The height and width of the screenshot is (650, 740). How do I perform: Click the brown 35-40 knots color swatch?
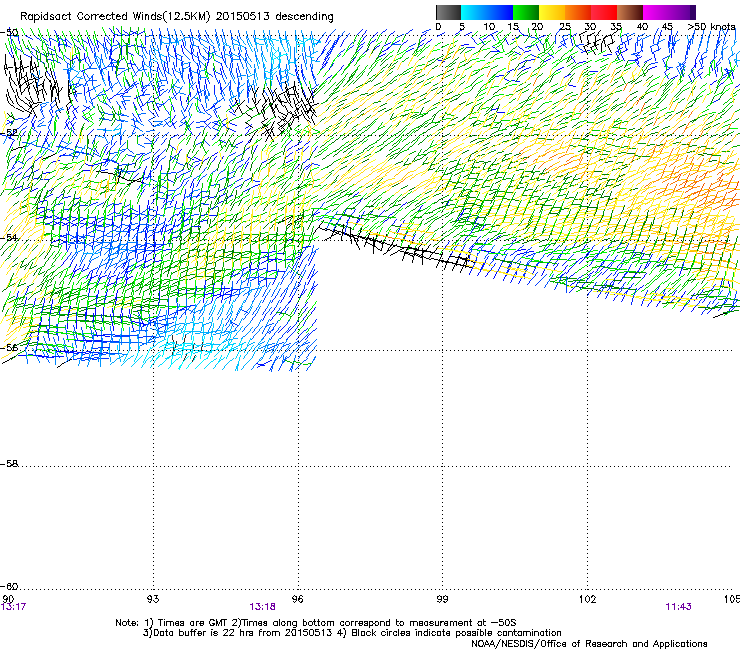click(630, 12)
